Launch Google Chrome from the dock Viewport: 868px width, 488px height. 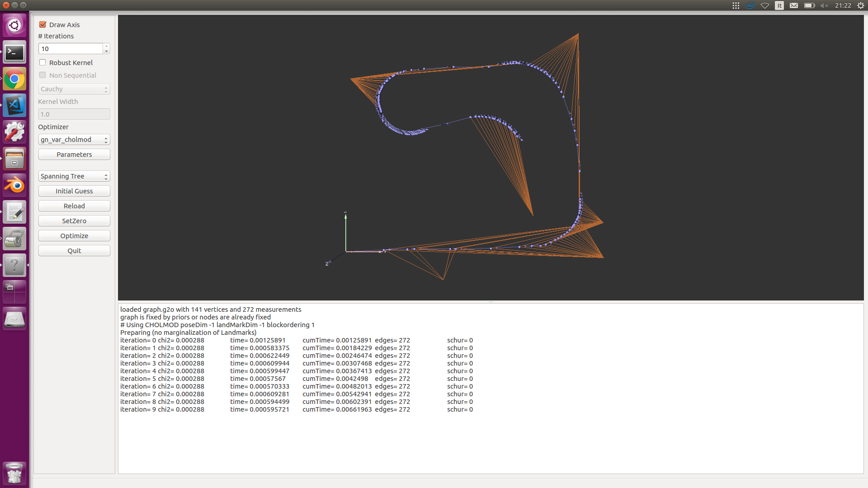pos(14,79)
